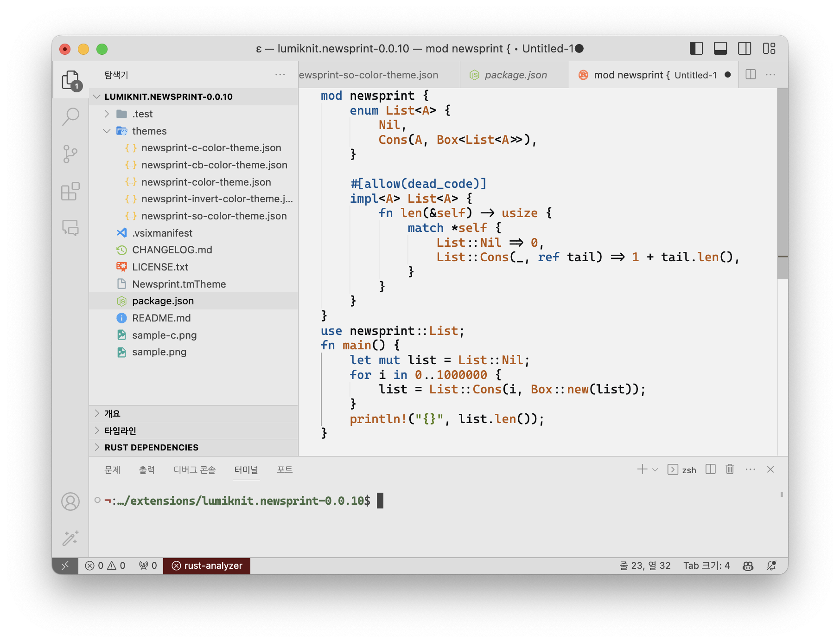Open the Explorer view in activity bar
Viewport: 840px width, 643px height.
[70, 80]
